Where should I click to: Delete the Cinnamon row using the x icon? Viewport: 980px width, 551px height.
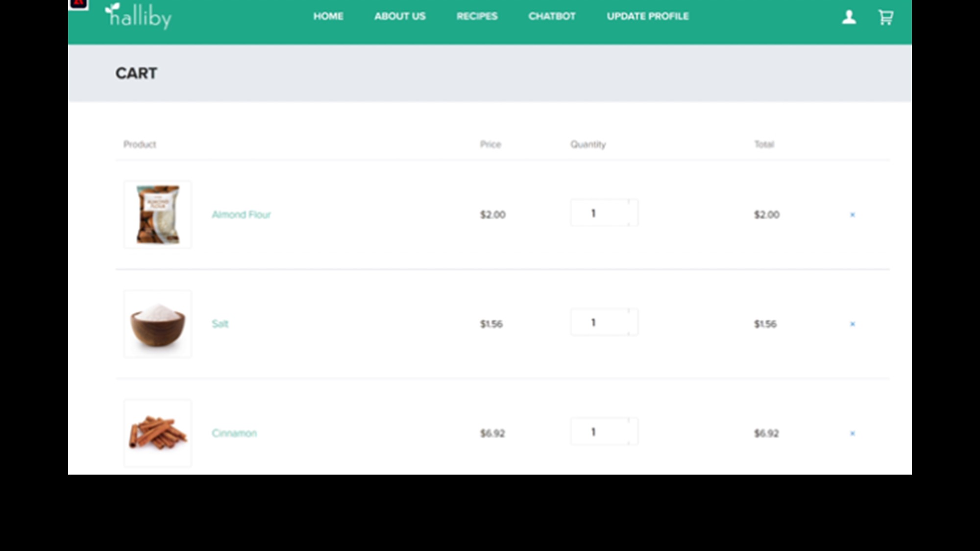click(x=852, y=433)
